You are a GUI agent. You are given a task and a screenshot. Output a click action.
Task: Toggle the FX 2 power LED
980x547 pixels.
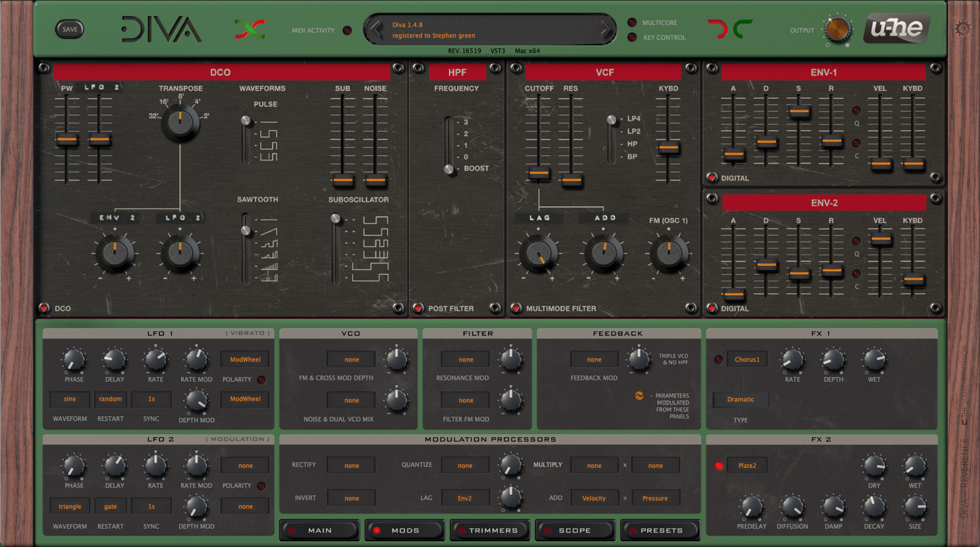tap(719, 466)
